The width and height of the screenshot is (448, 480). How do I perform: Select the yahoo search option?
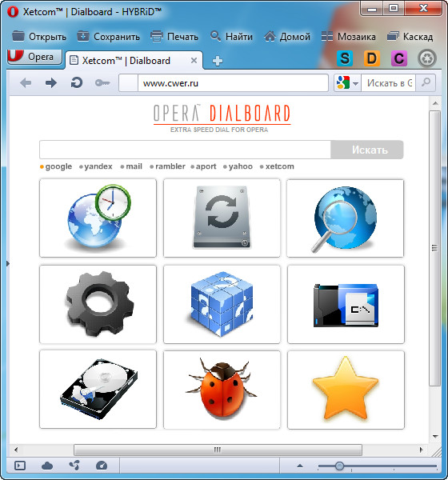click(238, 166)
